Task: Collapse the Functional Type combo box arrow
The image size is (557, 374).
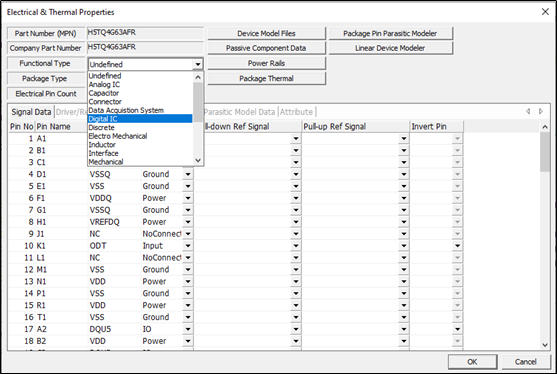Action: 198,64
